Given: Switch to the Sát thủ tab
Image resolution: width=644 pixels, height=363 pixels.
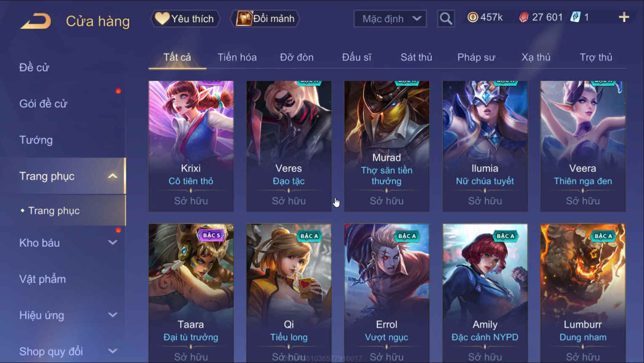Looking at the screenshot, I should (416, 57).
